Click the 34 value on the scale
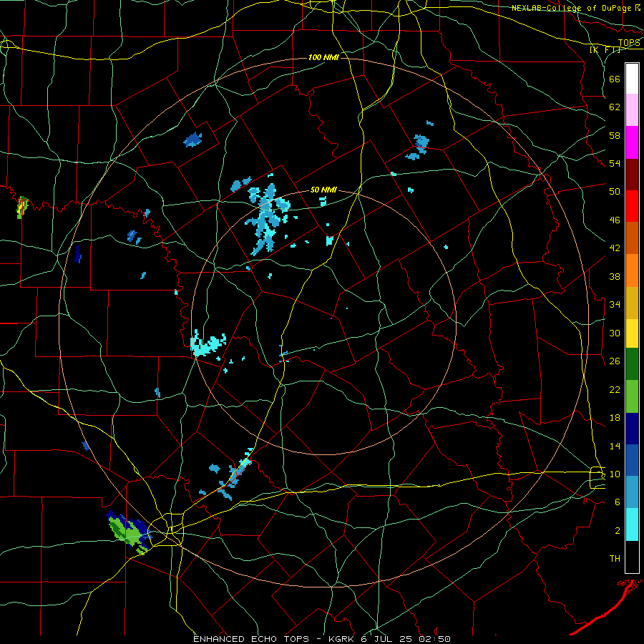Screen dimensions: 644x644 [615, 305]
